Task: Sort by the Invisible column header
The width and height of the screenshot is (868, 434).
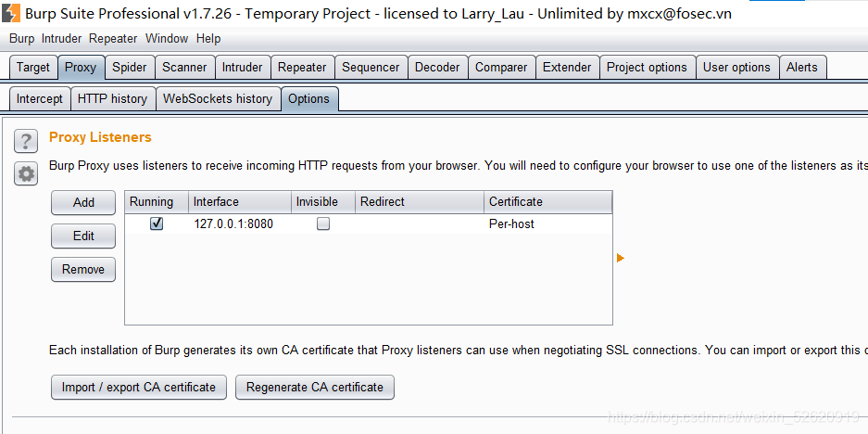Action: click(323, 202)
